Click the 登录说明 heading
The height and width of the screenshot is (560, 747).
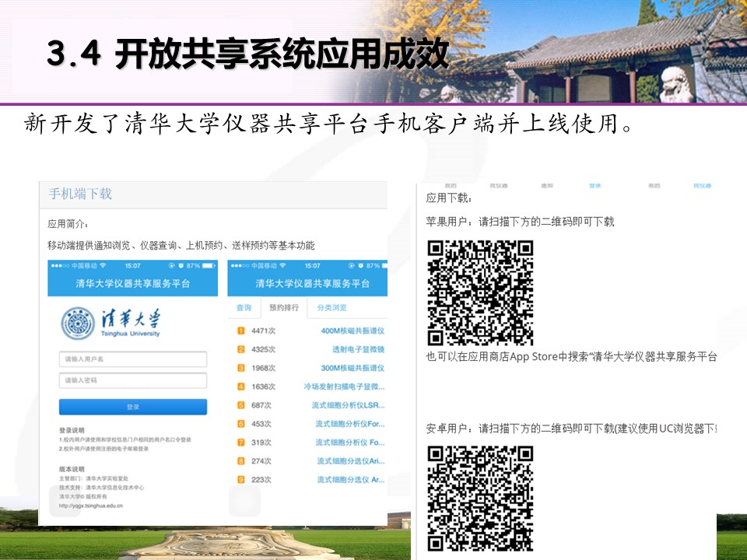(x=72, y=430)
